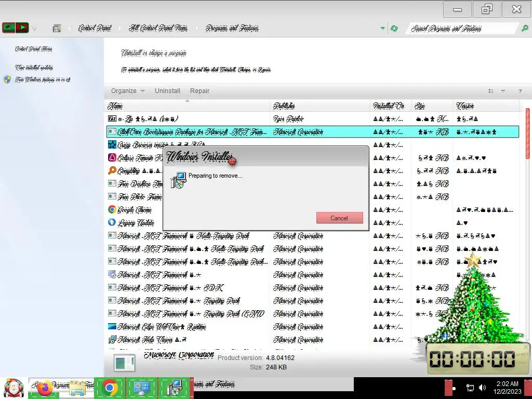Click Uninstall in the toolbar

167,91
